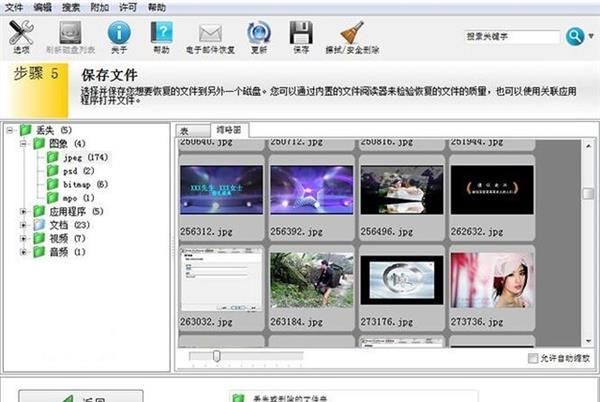Select thumbnail 273176.jpg
The width and height of the screenshot is (600, 402).
pos(402,280)
